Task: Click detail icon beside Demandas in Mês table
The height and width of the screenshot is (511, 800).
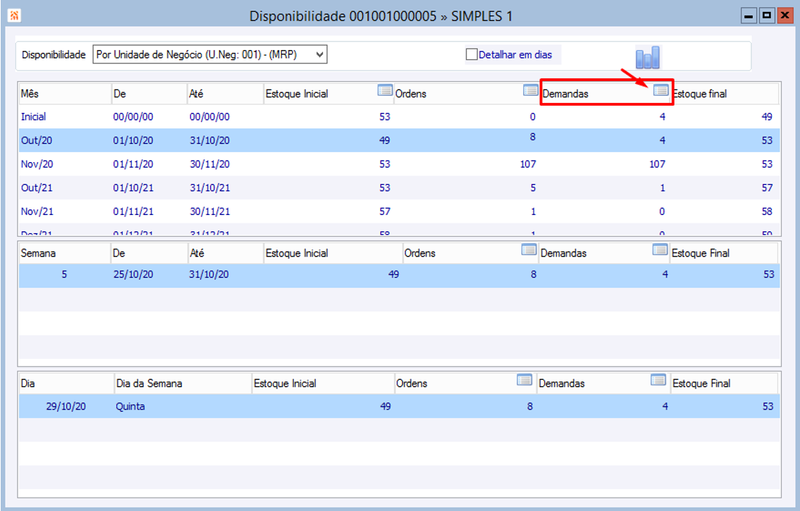Action: pyautogui.click(x=661, y=91)
